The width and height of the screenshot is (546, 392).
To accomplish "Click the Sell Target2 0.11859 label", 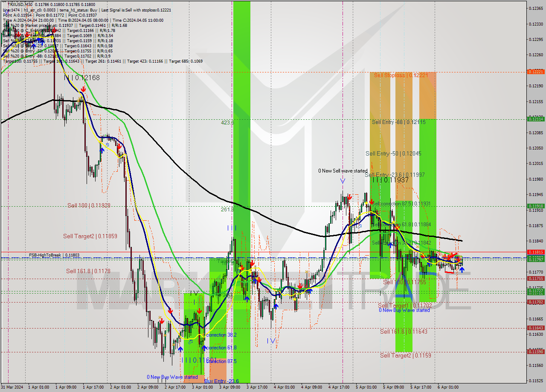I will click(x=91, y=236).
